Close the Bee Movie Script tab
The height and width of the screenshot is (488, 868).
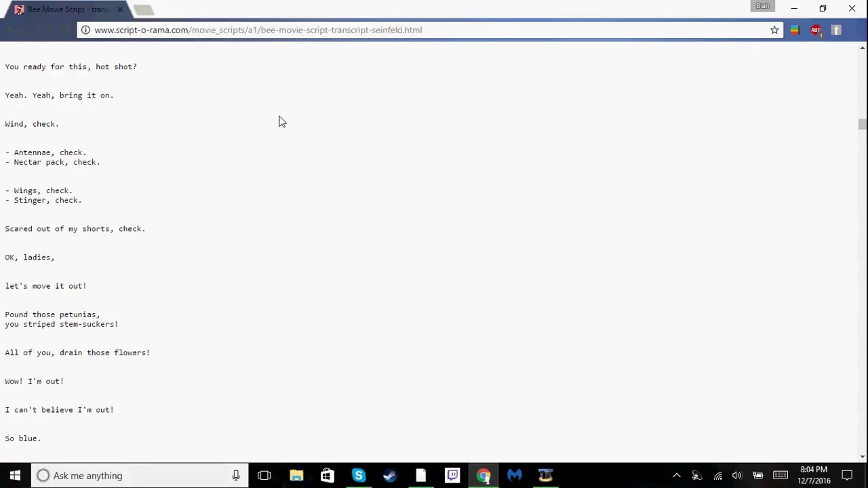(x=120, y=9)
